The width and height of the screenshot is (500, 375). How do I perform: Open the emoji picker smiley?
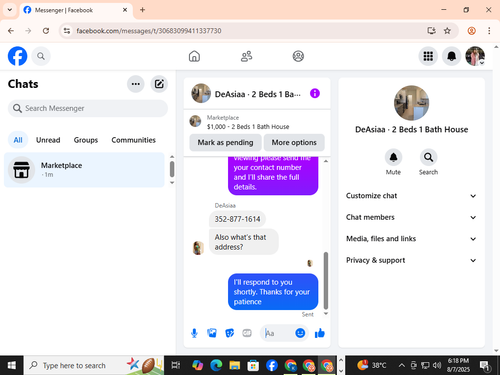pyautogui.click(x=300, y=333)
